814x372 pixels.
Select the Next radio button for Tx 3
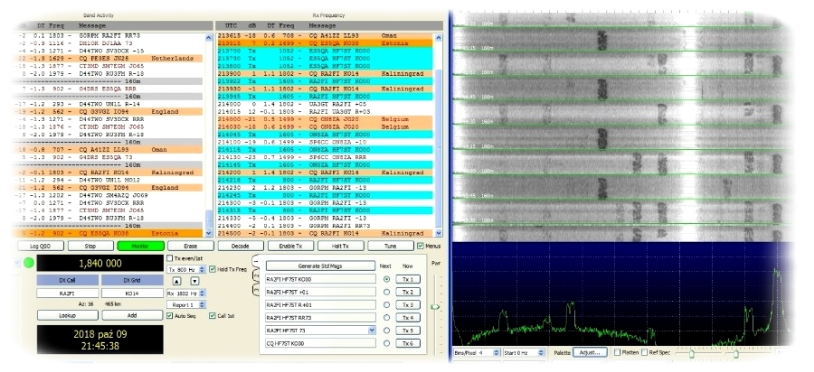pos(386,305)
